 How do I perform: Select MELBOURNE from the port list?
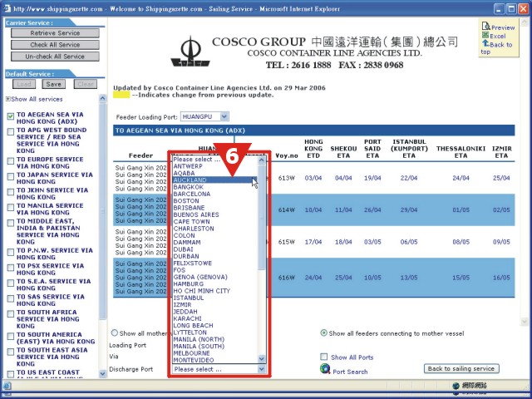pos(215,352)
